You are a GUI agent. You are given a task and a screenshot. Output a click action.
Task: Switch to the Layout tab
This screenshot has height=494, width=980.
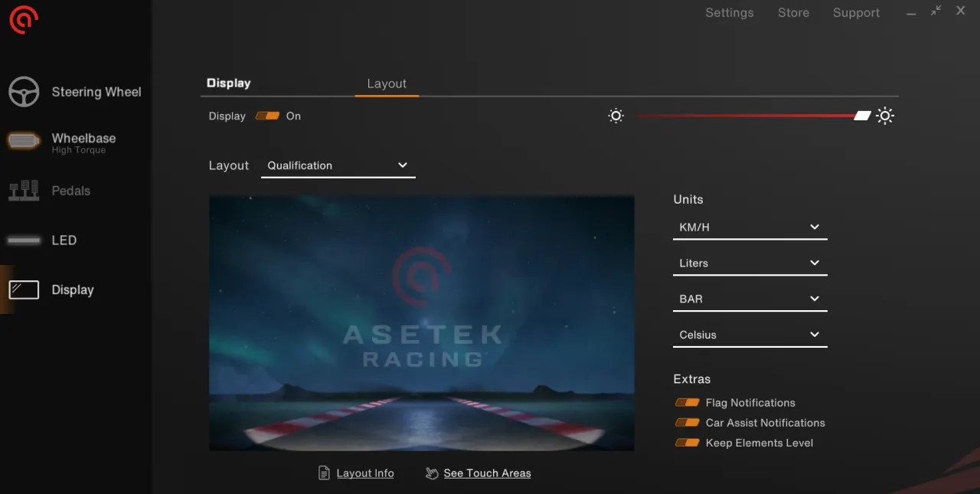click(x=387, y=83)
